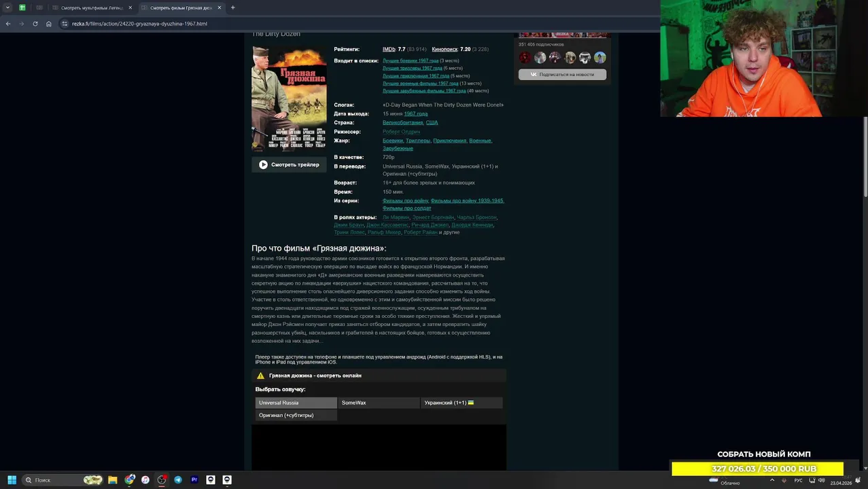
Task: Select the SomeWax voiceover
Action: pyautogui.click(x=379, y=403)
